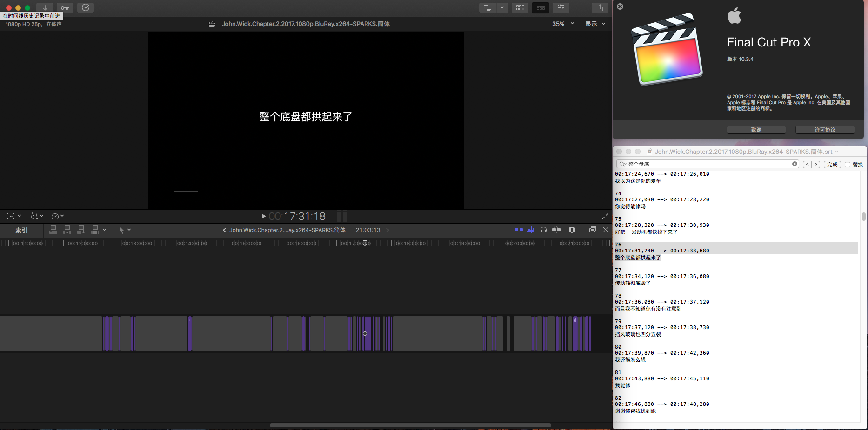The width and height of the screenshot is (868, 430).
Task: Toggle solo headphones icon
Action: pos(543,230)
